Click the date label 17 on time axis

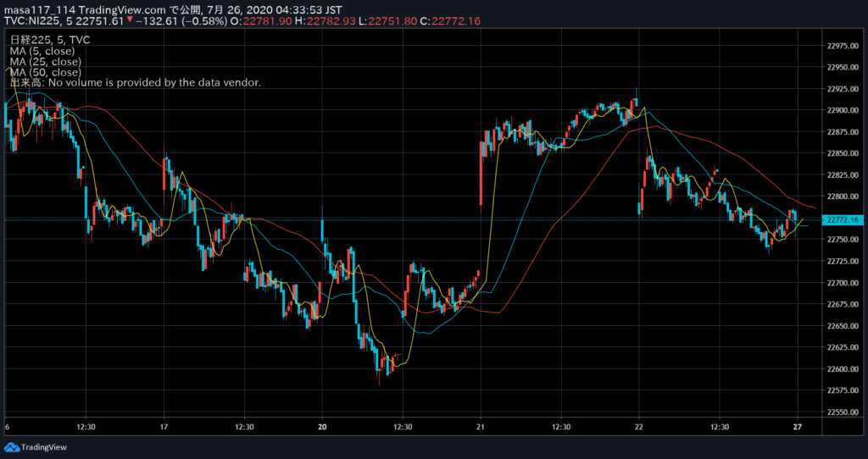[x=164, y=427]
